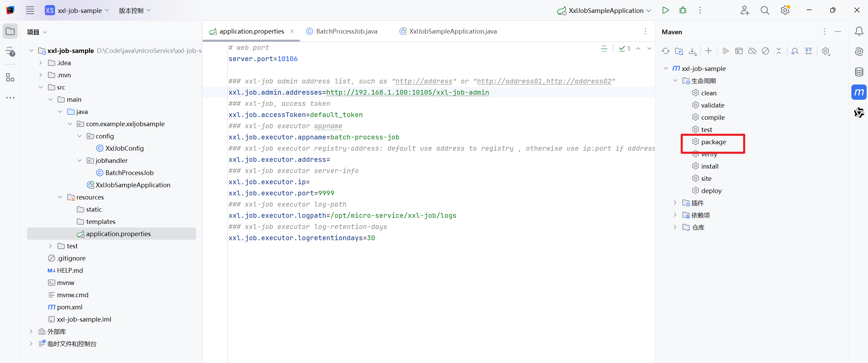Jump to next highlighted problem arrow
868x363 pixels.
pyautogui.click(x=649, y=49)
